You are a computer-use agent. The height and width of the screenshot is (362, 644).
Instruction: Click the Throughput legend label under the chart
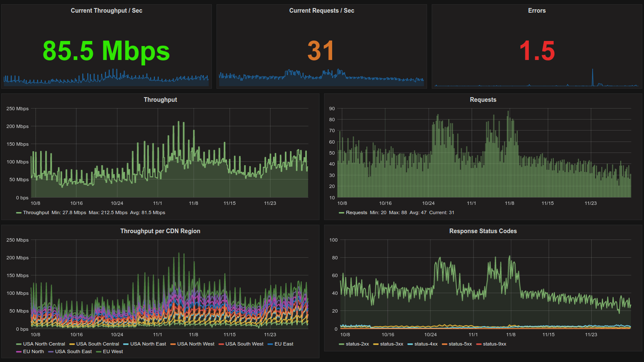click(x=36, y=212)
